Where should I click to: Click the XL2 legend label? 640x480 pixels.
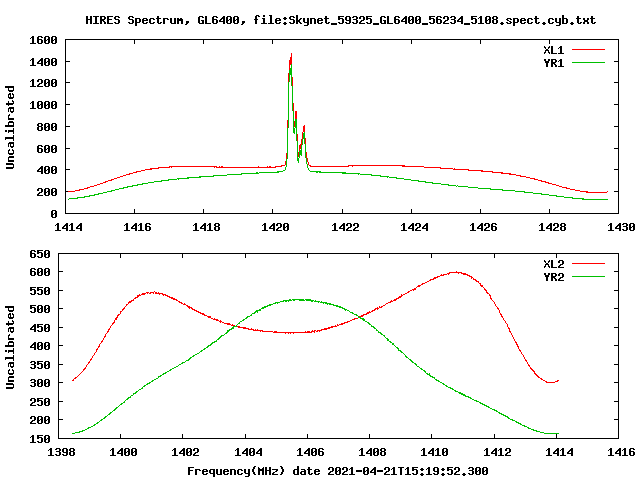pyautogui.click(x=553, y=264)
